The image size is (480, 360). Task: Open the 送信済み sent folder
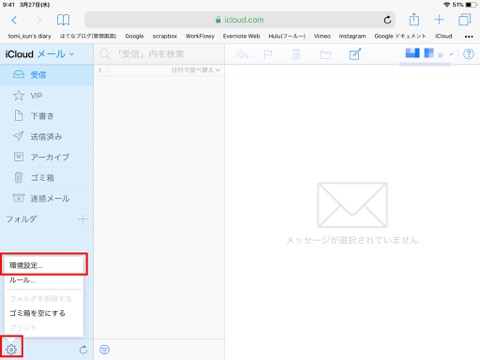(47, 137)
